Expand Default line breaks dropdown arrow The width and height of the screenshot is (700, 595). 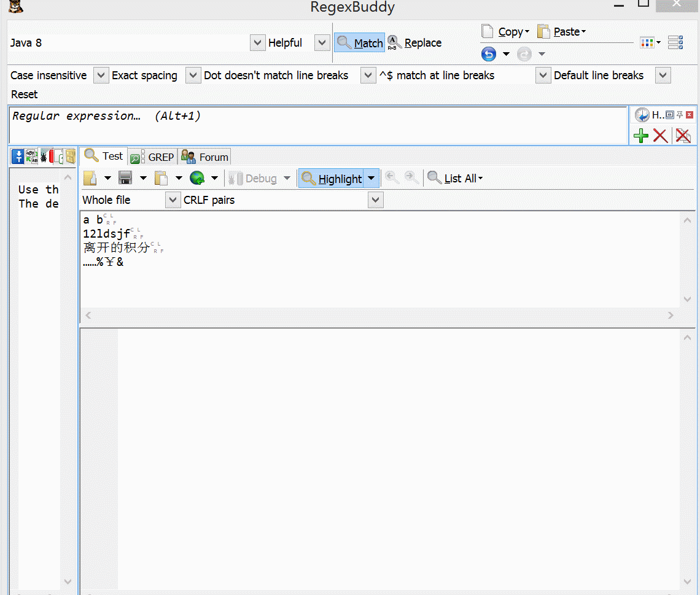coord(663,76)
